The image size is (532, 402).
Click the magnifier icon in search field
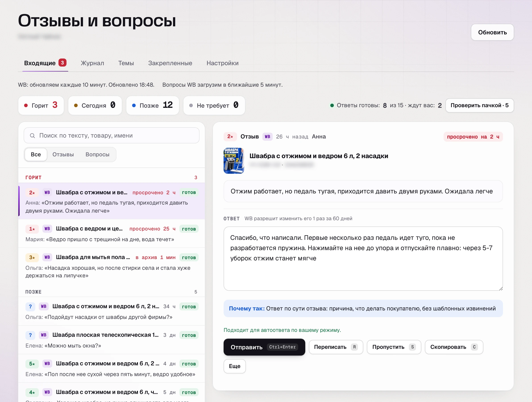(x=32, y=136)
